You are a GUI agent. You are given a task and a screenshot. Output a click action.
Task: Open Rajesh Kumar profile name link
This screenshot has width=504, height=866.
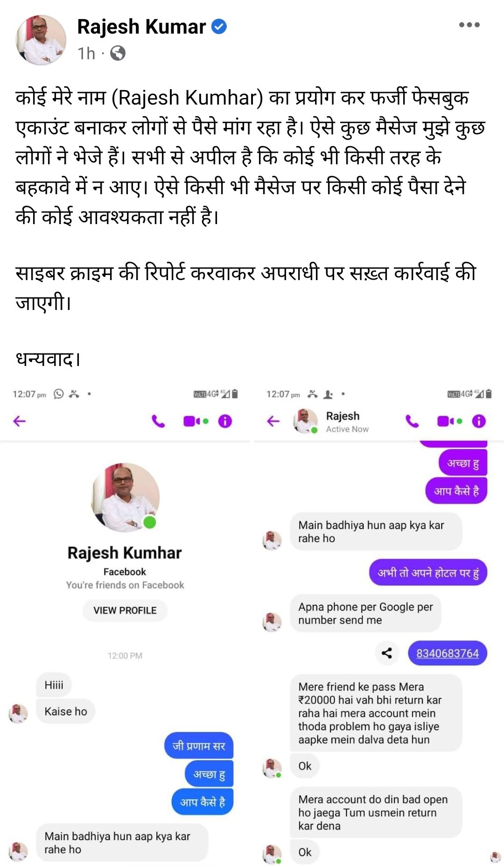pos(141,27)
